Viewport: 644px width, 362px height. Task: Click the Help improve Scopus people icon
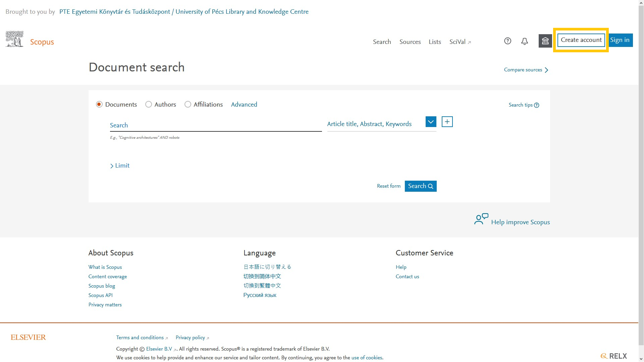point(481,219)
